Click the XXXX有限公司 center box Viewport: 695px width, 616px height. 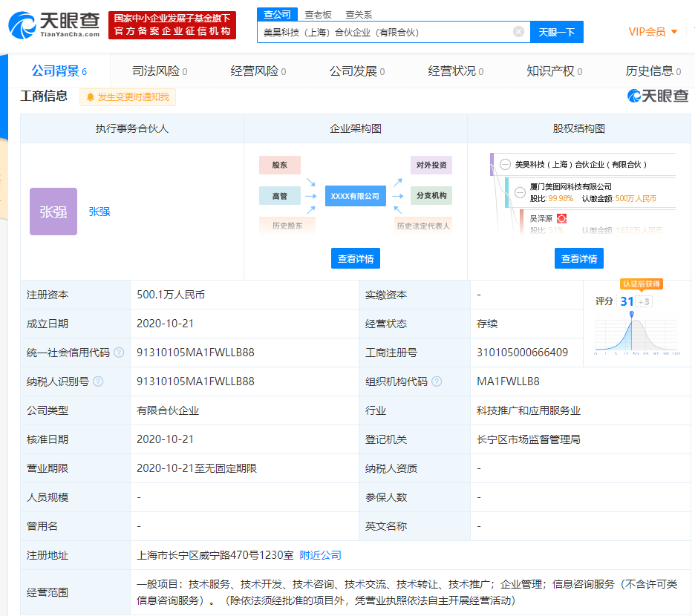(355, 196)
